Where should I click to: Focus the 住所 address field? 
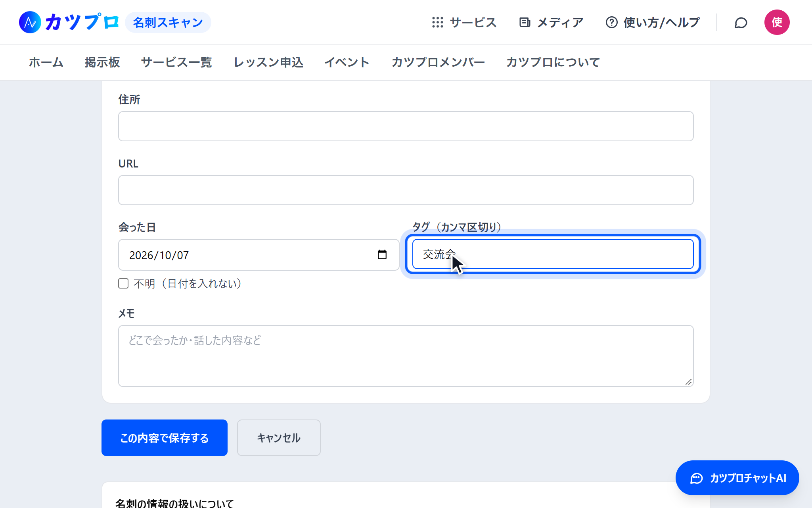tap(406, 126)
